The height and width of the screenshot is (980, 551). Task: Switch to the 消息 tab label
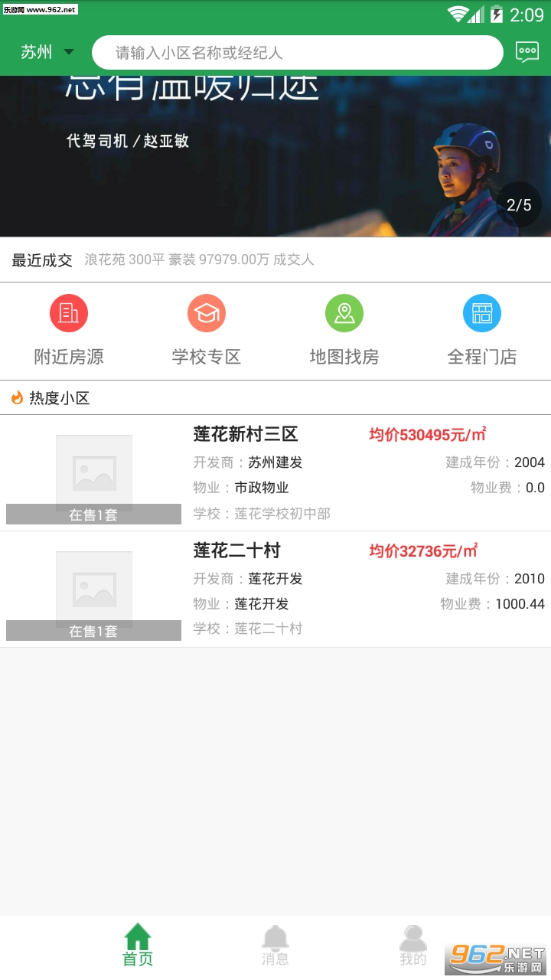point(275,959)
